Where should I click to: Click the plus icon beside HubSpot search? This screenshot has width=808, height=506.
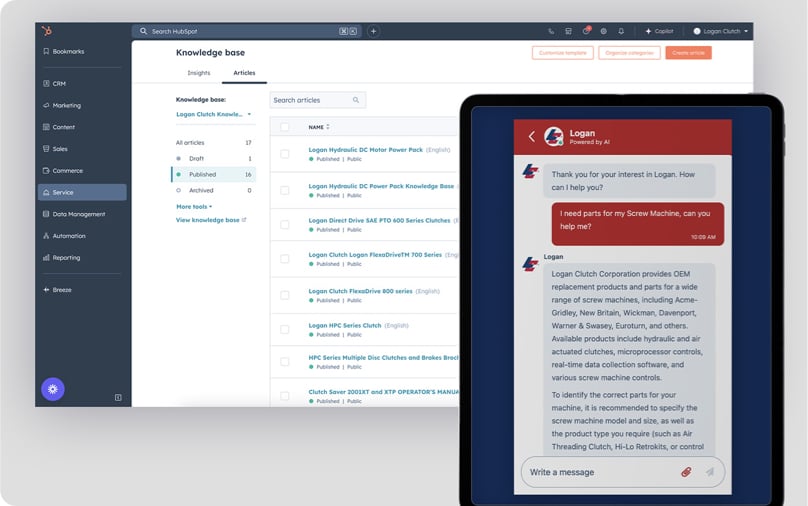(x=374, y=31)
